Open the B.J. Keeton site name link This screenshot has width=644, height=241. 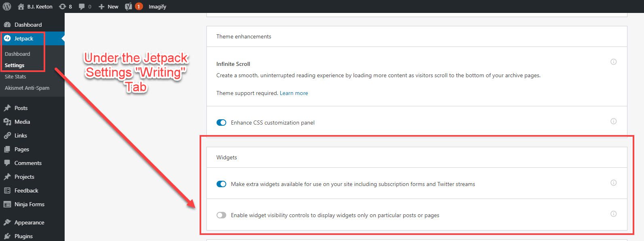[40, 6]
